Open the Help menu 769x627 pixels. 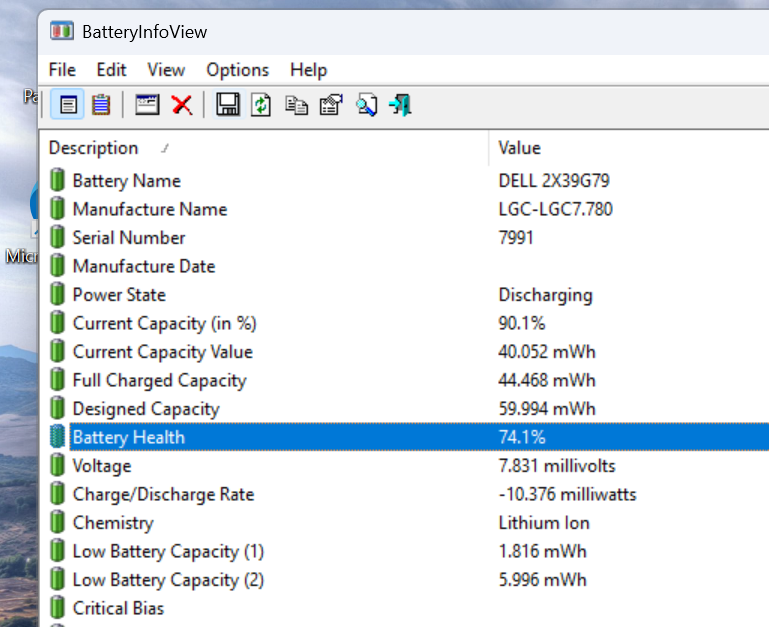[308, 70]
